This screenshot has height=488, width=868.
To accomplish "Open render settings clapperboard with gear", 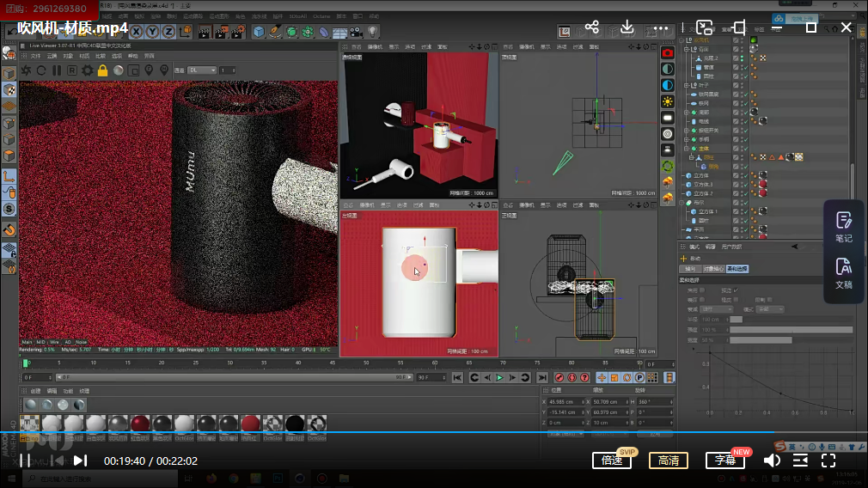I will (x=238, y=32).
